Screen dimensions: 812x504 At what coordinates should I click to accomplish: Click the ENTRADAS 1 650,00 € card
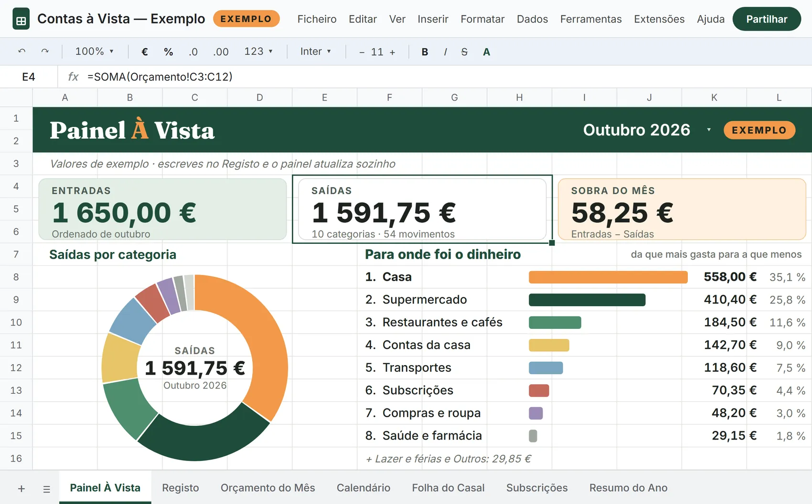[x=162, y=209]
